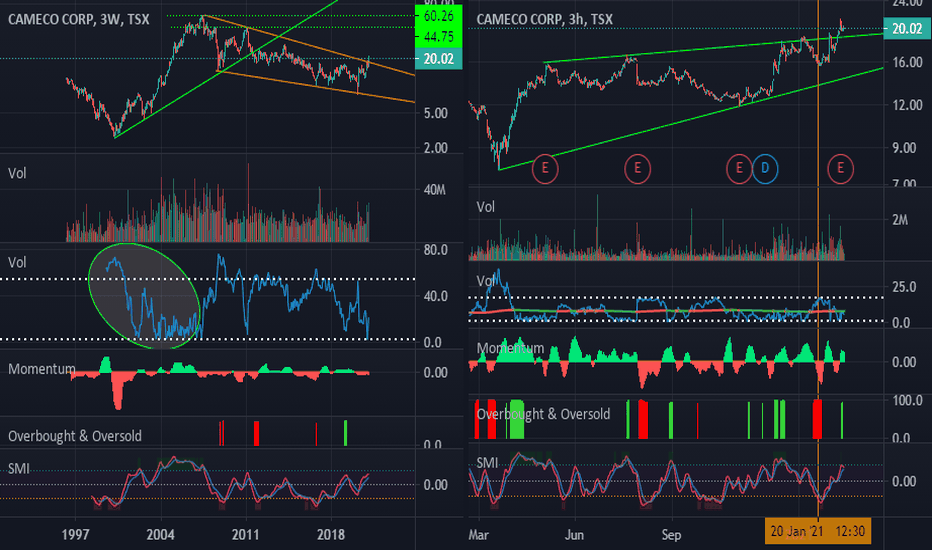Click the 2.00 price scale value on the 3W chart
The width and height of the screenshot is (932, 550).
(436, 148)
